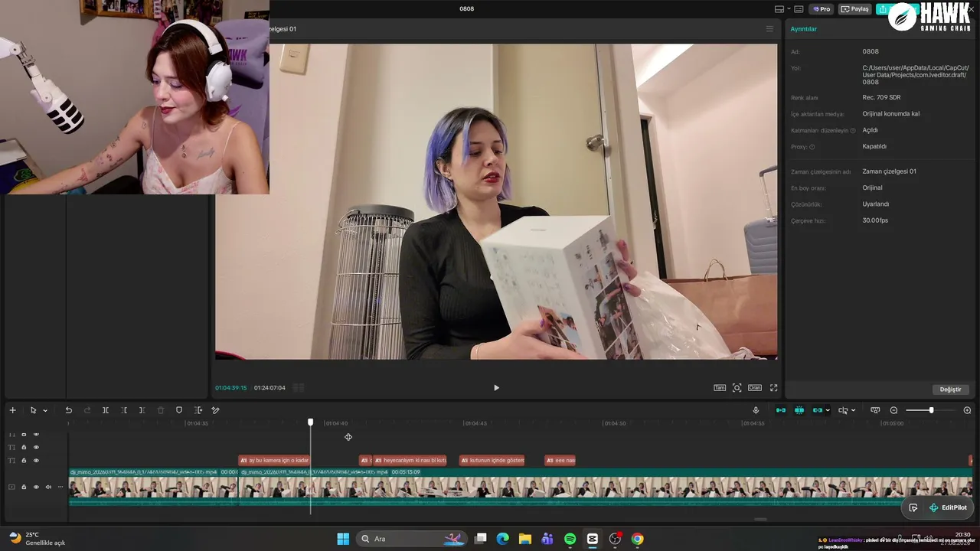This screenshot has height=551, width=980.
Task: Open the Oran aspect ratio button
Action: [755, 388]
